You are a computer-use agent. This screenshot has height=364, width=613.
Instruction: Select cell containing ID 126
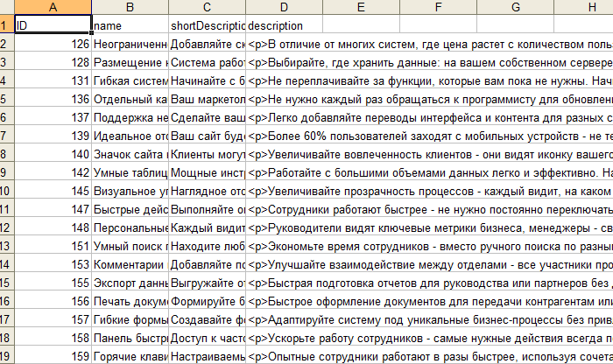[53, 44]
